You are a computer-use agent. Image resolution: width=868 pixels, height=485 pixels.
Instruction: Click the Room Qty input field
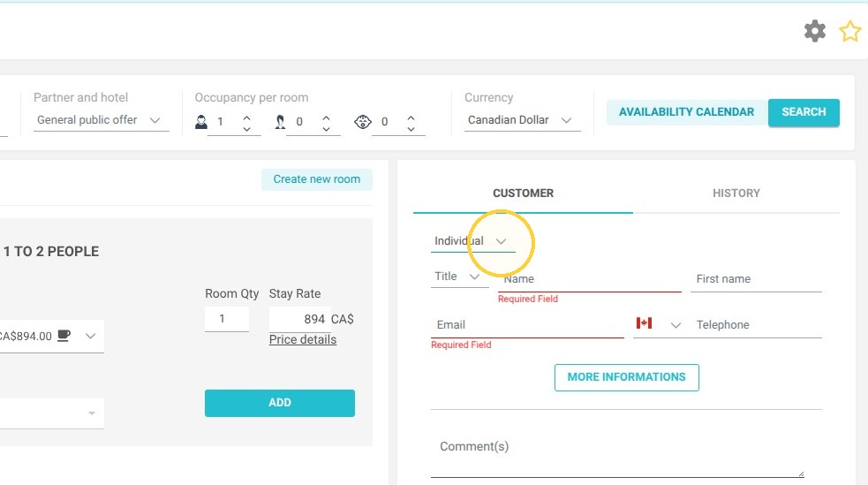click(226, 319)
